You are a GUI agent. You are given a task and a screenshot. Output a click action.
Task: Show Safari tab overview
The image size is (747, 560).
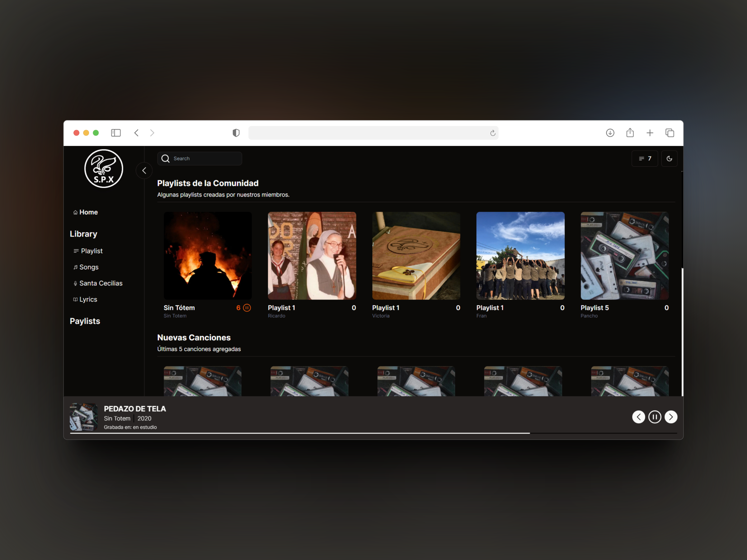tap(670, 133)
